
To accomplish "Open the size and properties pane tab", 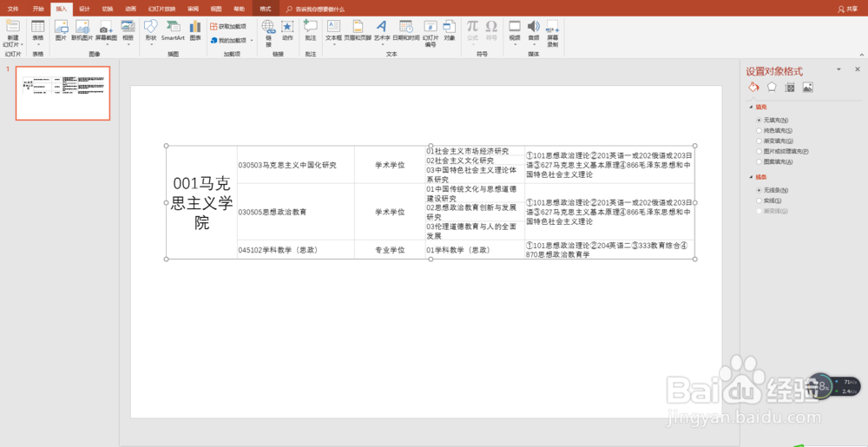I will click(x=790, y=87).
